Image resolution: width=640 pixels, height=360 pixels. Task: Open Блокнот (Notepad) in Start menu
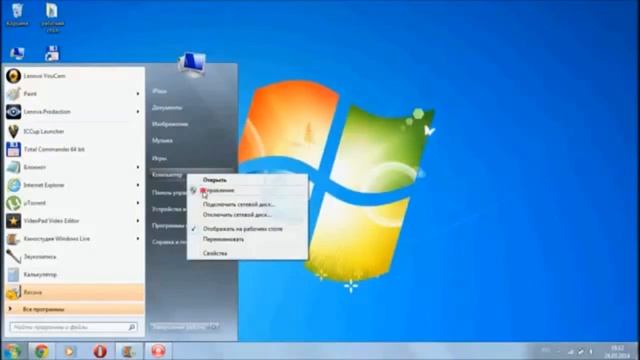click(x=74, y=167)
